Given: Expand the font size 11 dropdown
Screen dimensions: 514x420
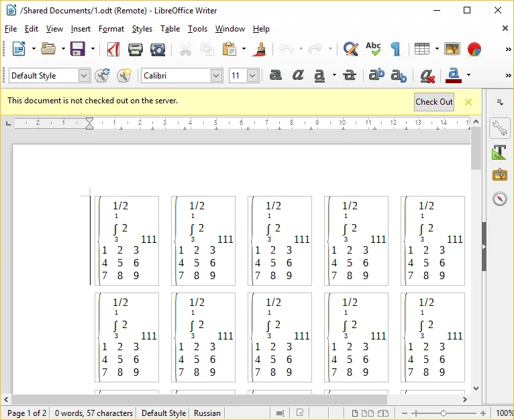Looking at the screenshot, I should [x=252, y=76].
